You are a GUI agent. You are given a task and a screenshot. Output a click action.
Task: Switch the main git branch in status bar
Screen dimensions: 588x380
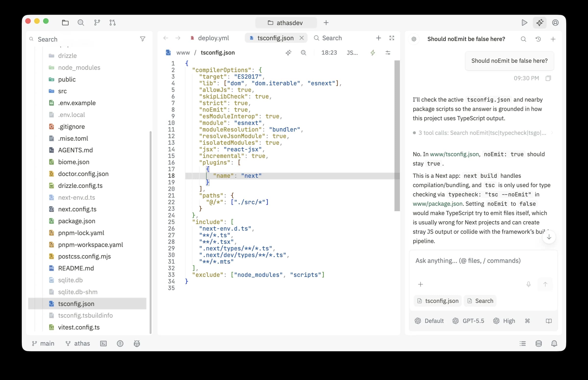click(x=43, y=344)
